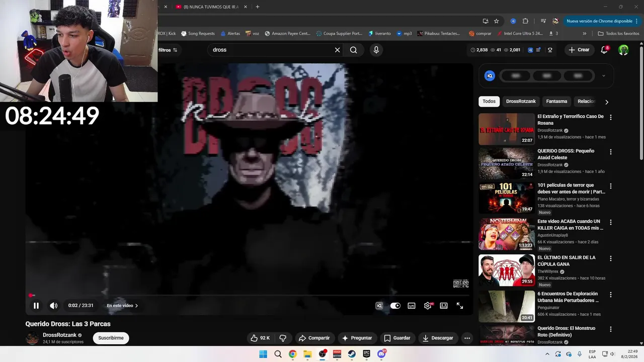Open the vidIQ player overlay icon

coord(379,306)
